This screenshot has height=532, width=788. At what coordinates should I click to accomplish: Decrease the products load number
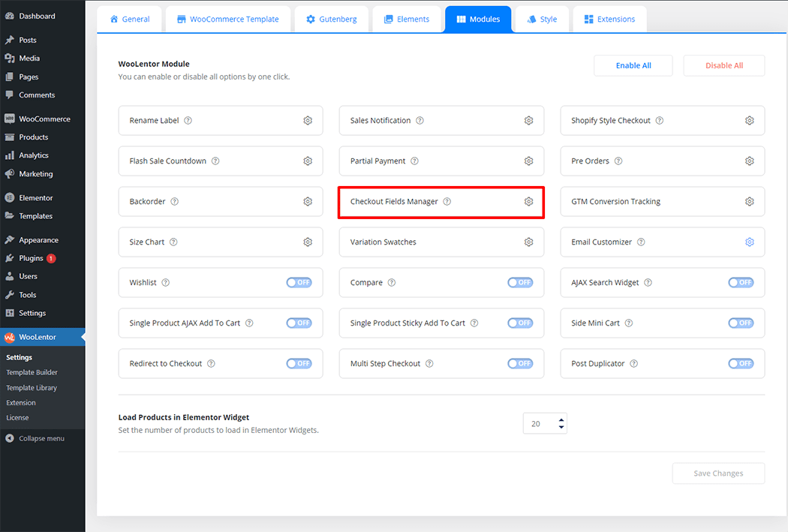click(x=561, y=427)
